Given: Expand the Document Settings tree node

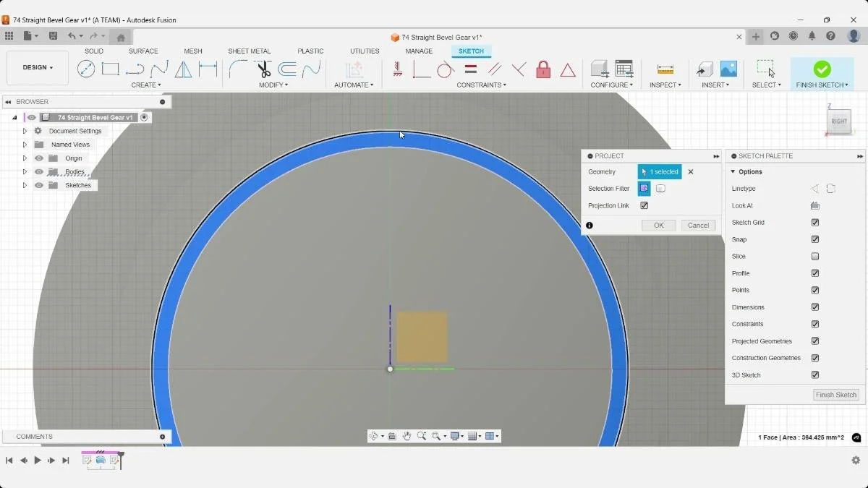Looking at the screenshot, I should [x=25, y=131].
